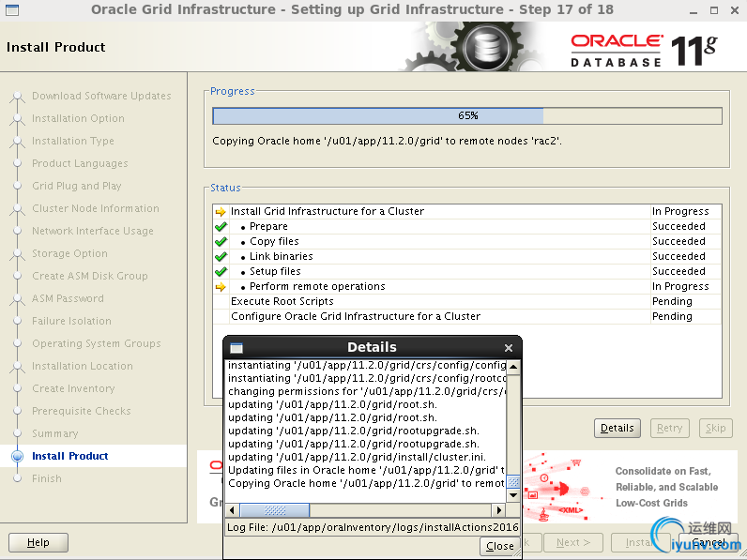Click Install Grid Infrastructure for a Cluster row

point(467,211)
